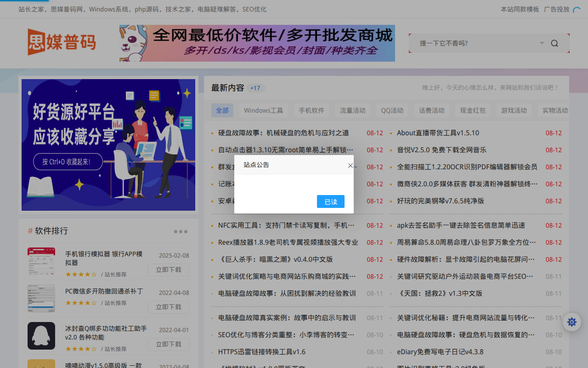Click the star rating under PC微信多开防撤回通杀补丁
This screenshot has height=368, width=588.
(81, 303)
